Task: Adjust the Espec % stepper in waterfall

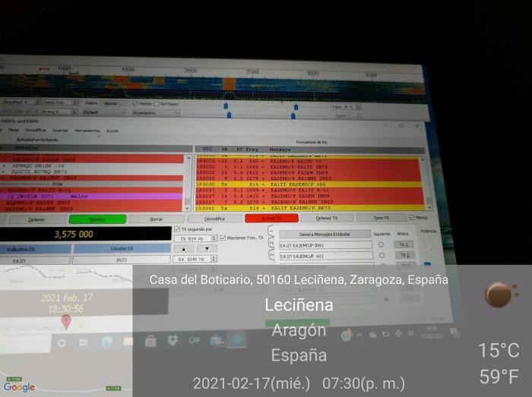Action: (x=358, y=107)
